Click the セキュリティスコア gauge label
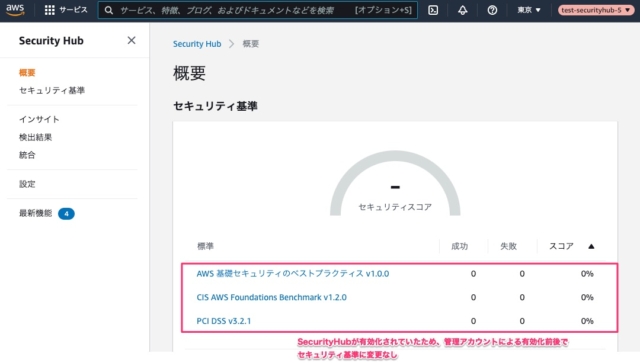 395,207
